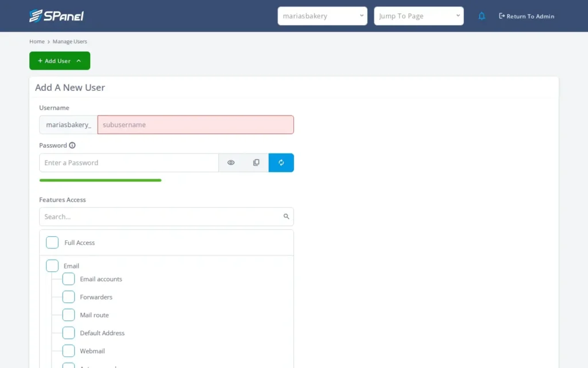Open the mariasbakery account dropdown
Screen dimensions: 588x368
[323, 16]
